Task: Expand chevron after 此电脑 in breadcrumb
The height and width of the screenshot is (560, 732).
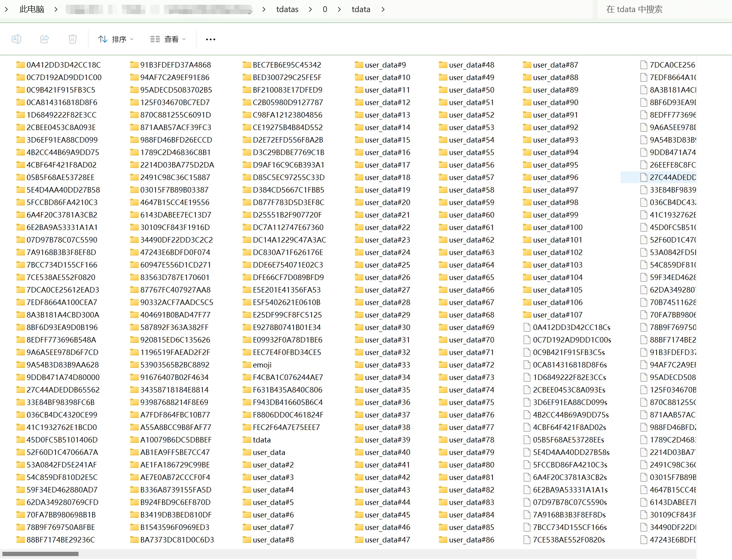Action: point(56,9)
